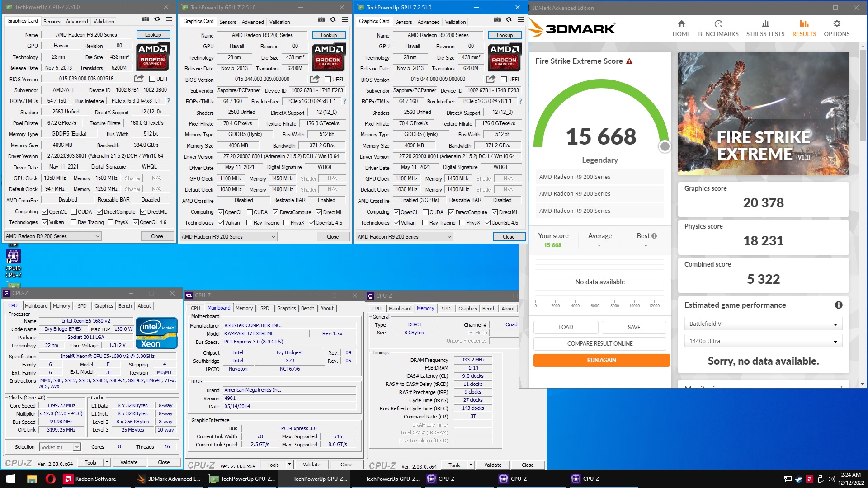868x488 pixels.
Task: Switch to the Validation tab in the third GPU-Z window
Action: pos(455,22)
